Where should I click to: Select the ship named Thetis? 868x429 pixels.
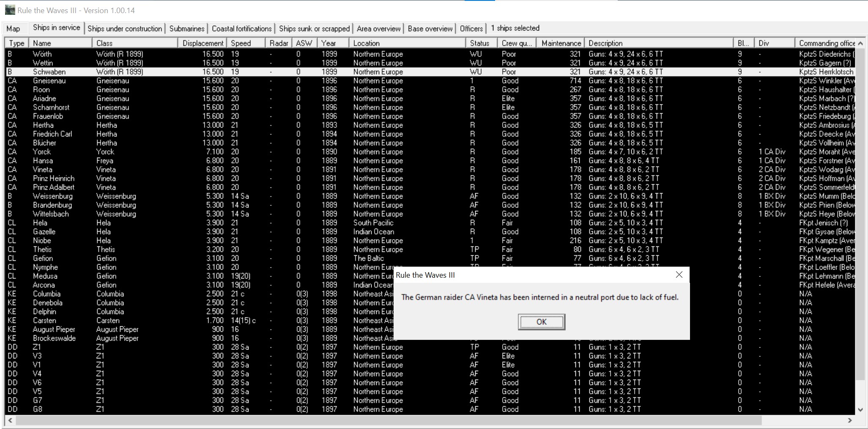click(430, 249)
